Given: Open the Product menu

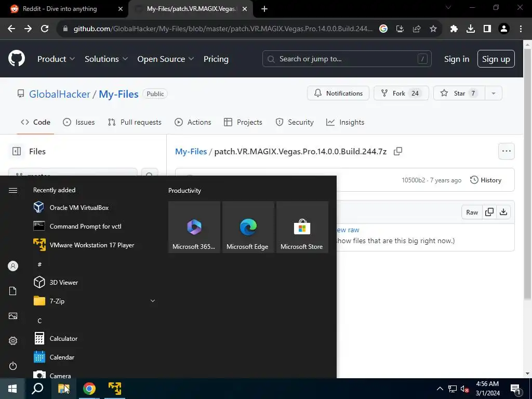Looking at the screenshot, I should pos(56,59).
